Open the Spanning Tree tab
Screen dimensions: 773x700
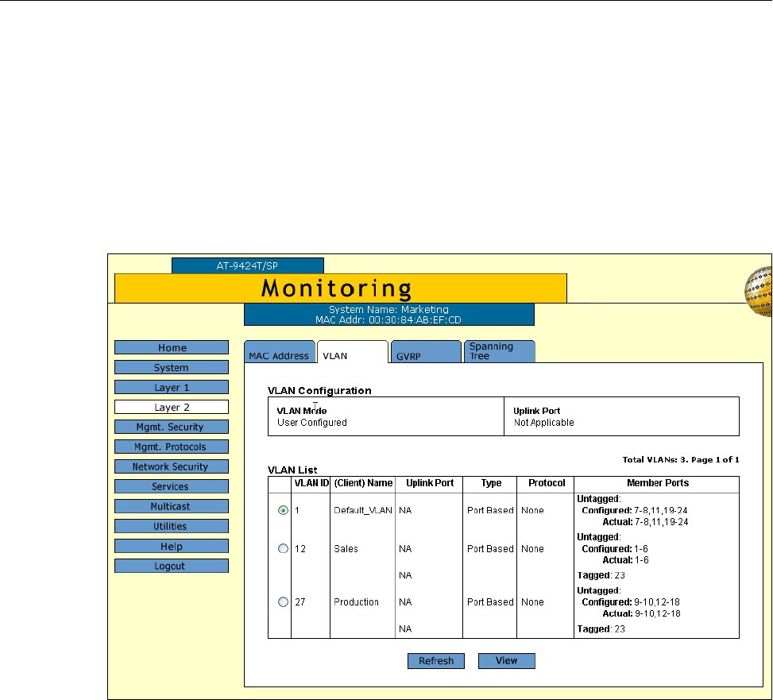coord(500,351)
